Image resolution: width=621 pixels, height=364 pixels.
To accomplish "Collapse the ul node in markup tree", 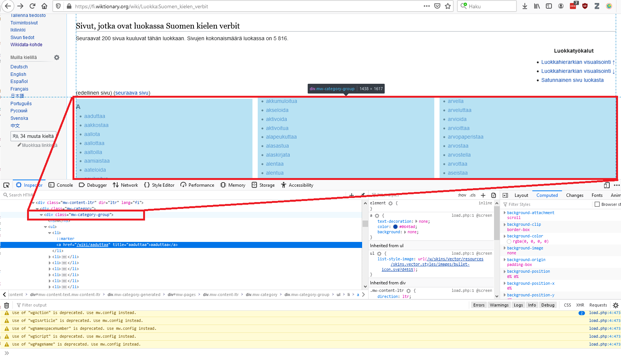I will tap(45, 227).
